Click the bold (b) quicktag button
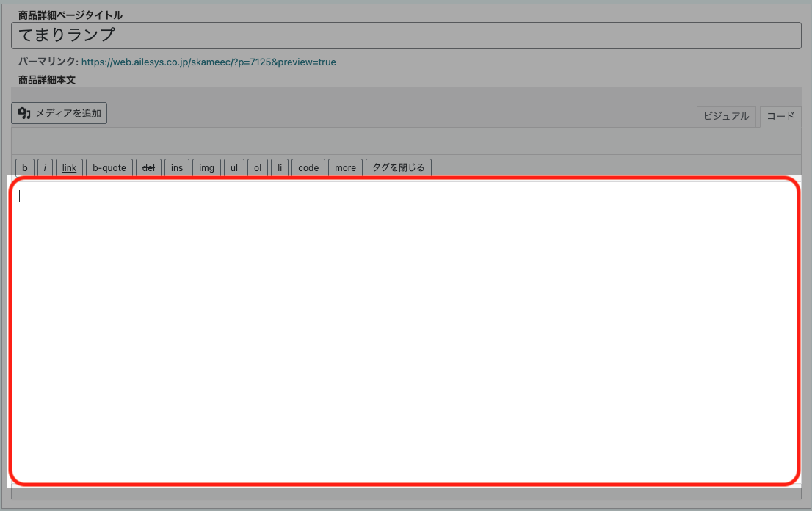 pyautogui.click(x=24, y=168)
